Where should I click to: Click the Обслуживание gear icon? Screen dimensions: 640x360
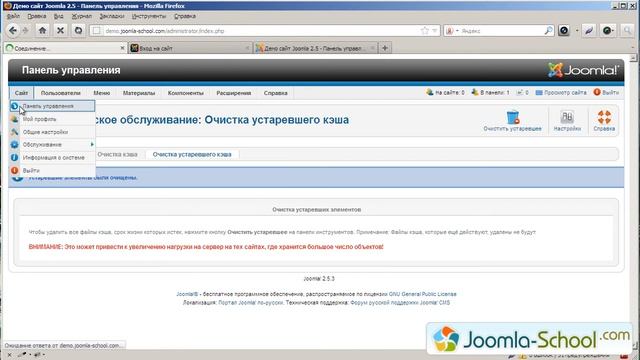(14, 144)
